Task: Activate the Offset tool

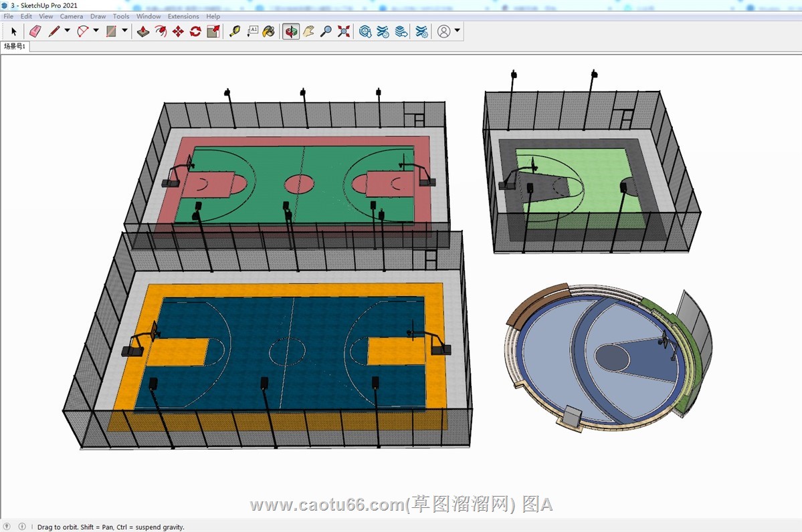Action: point(161,31)
